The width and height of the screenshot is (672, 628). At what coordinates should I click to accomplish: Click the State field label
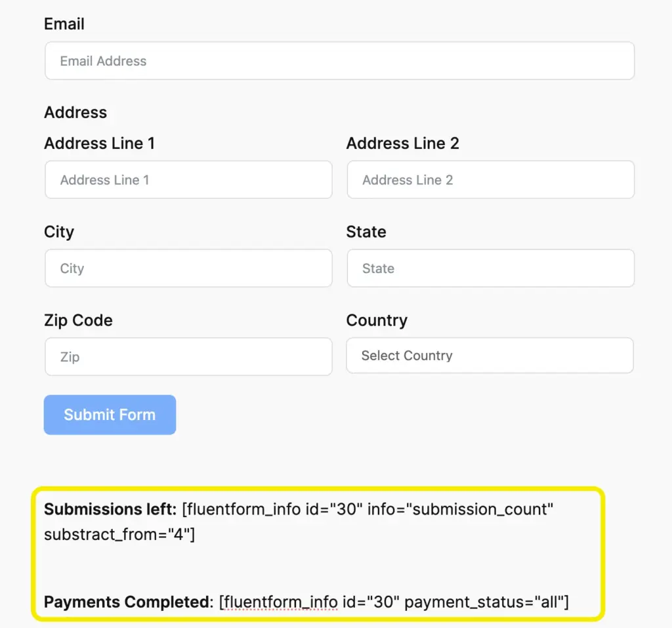click(x=366, y=232)
